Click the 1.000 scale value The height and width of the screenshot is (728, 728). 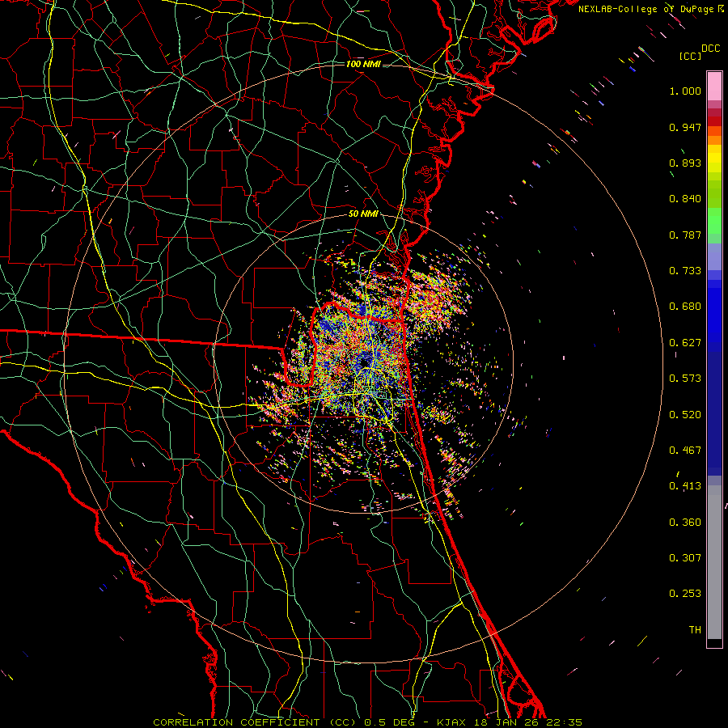pyautogui.click(x=685, y=91)
